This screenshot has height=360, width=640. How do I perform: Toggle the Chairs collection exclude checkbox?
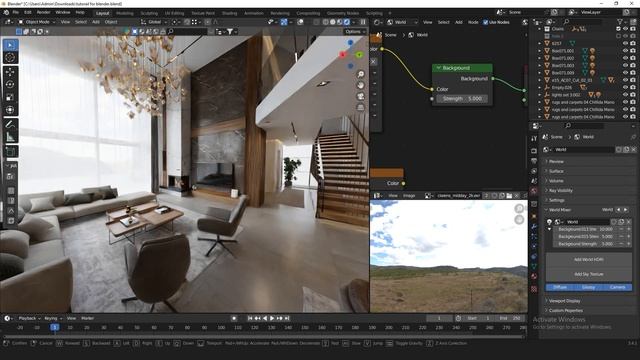click(618, 29)
